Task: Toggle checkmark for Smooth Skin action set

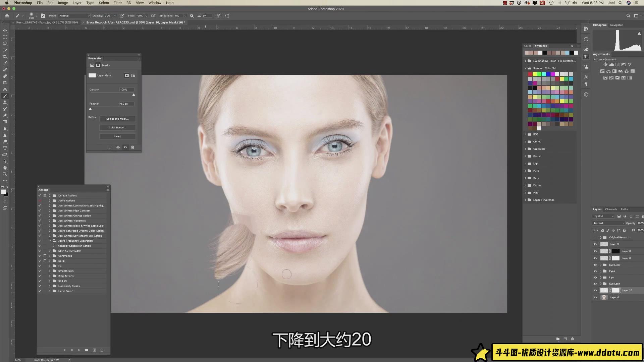Action: tap(40, 271)
